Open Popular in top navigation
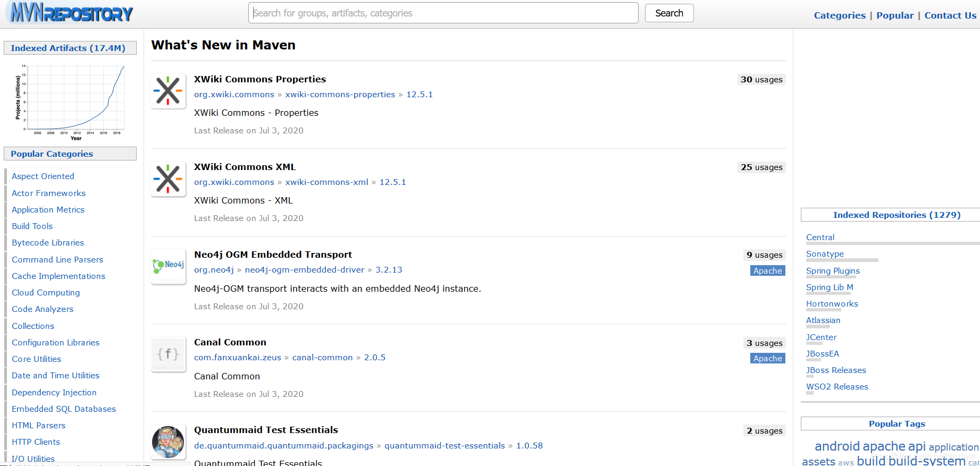Viewport: 980px width, 466px height. 895,15
